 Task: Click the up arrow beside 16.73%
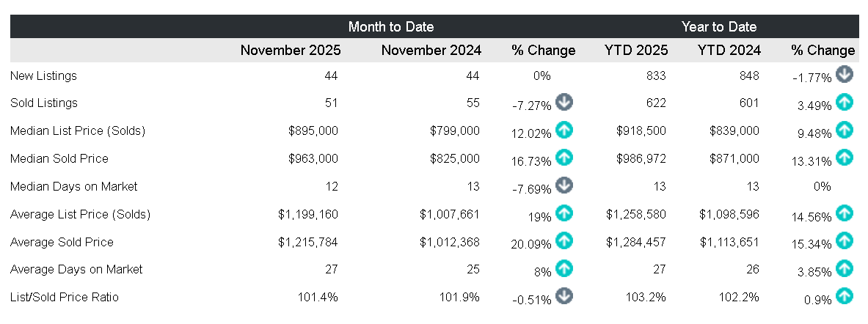pyautogui.click(x=564, y=157)
